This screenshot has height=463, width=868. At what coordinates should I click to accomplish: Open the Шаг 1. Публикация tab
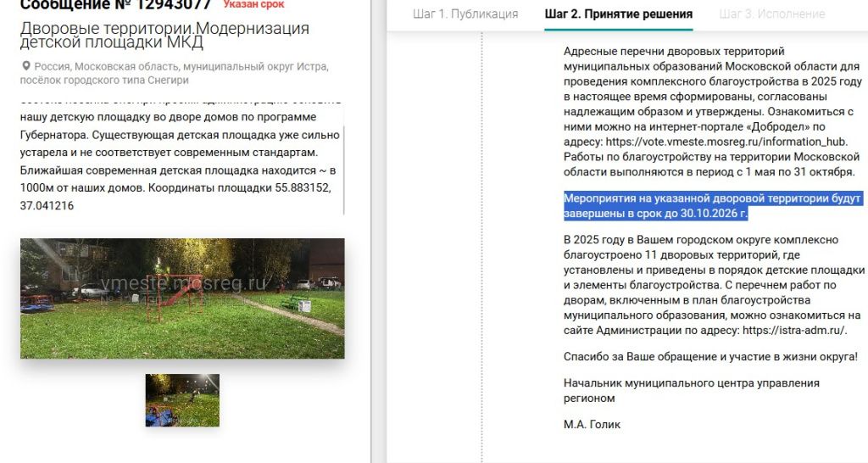[465, 14]
